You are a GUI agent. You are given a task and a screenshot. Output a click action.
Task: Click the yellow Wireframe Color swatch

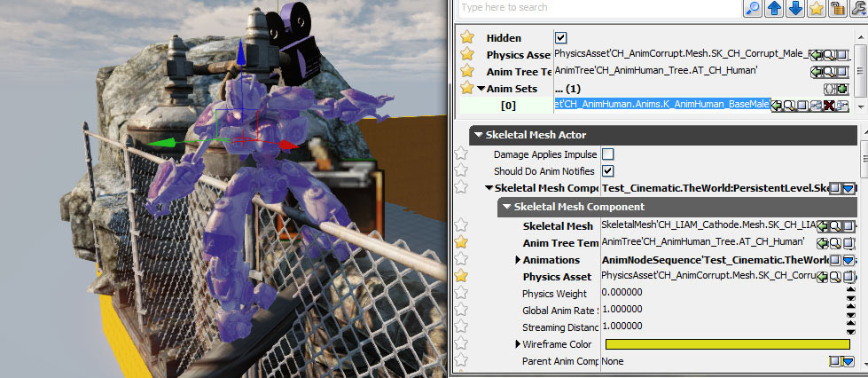click(727, 344)
